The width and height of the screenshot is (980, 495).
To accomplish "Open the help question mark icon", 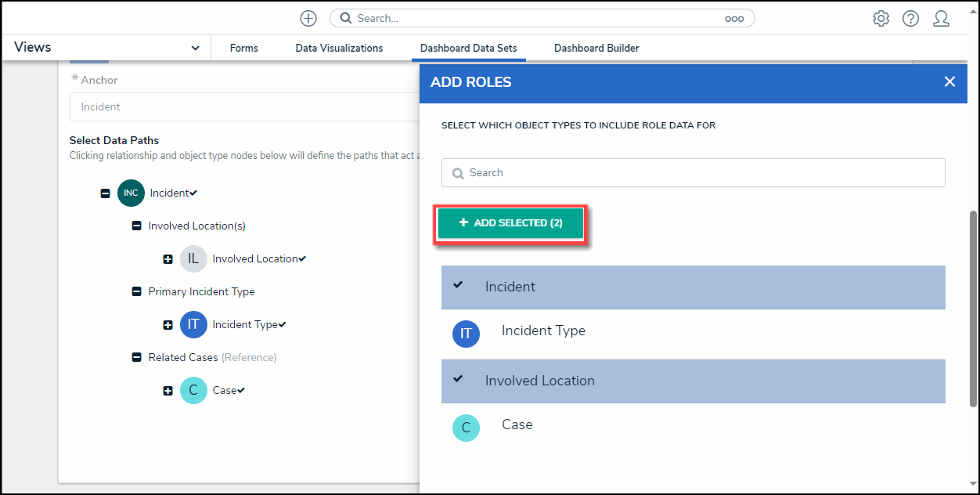I will [x=910, y=18].
